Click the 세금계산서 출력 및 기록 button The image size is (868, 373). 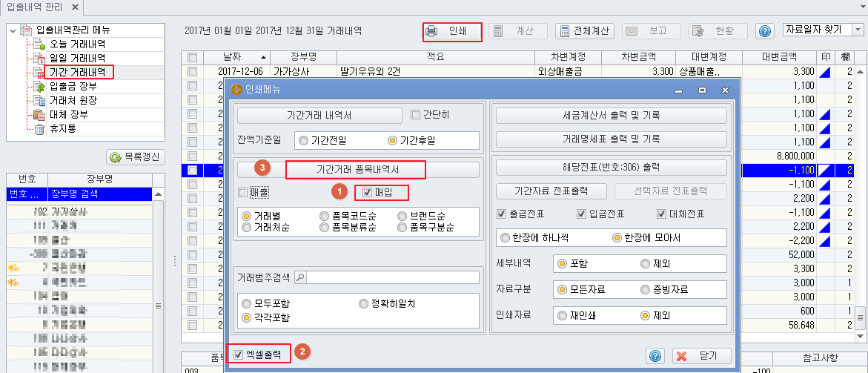coord(611,116)
